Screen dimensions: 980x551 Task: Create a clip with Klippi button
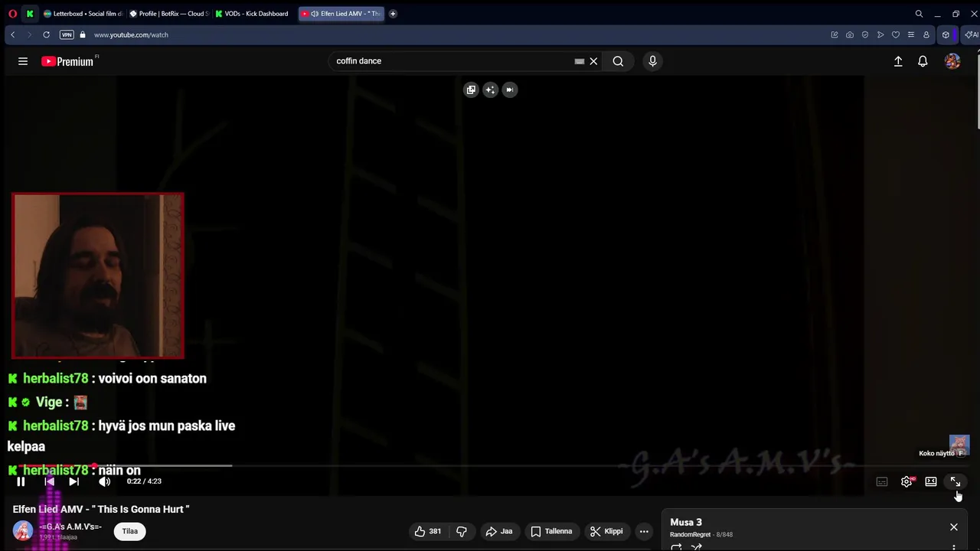point(606,531)
